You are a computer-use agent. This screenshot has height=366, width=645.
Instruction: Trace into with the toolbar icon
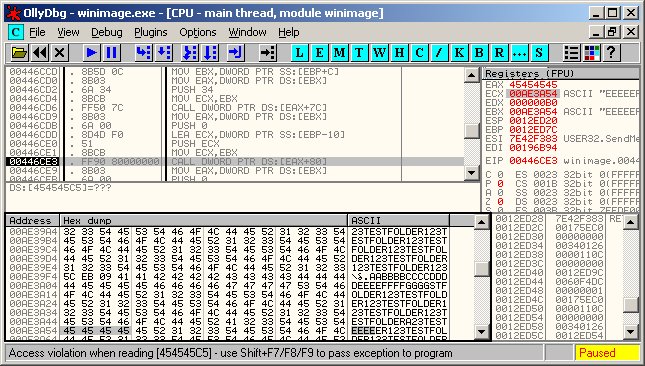(190, 53)
